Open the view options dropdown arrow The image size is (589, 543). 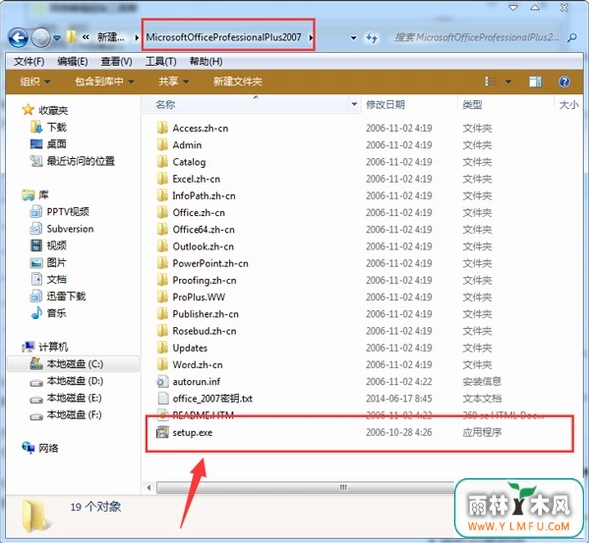coord(508,81)
